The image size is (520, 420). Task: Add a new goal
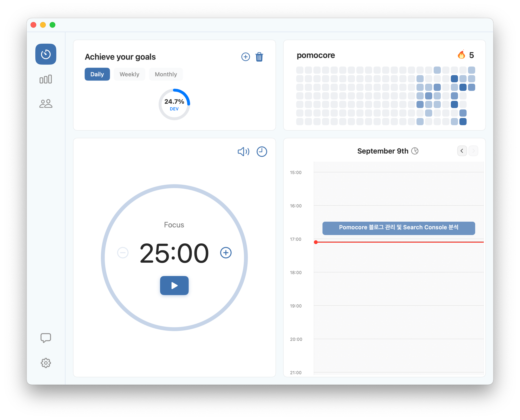pos(245,57)
